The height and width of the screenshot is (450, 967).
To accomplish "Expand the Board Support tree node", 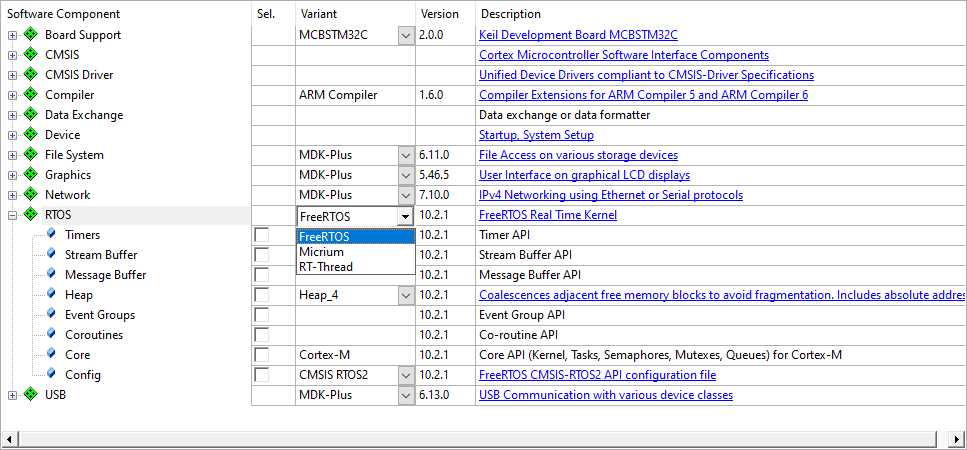I will (x=12, y=35).
